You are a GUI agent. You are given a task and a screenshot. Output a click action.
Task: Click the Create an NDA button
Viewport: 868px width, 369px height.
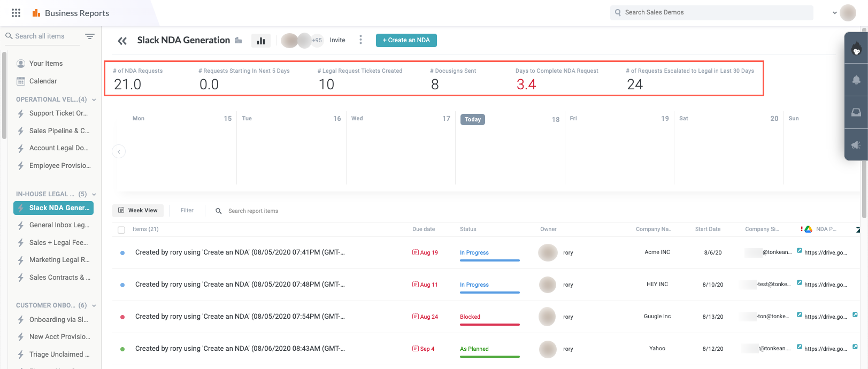click(406, 40)
